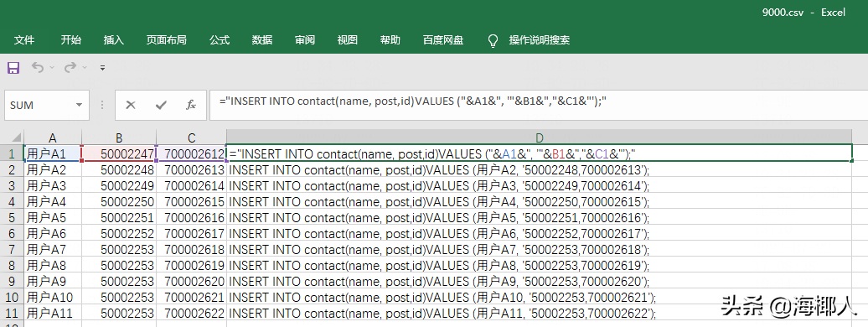Image resolution: width=868 pixels, height=327 pixels.
Task: Click cell containing 50002249
Action: coord(119,185)
